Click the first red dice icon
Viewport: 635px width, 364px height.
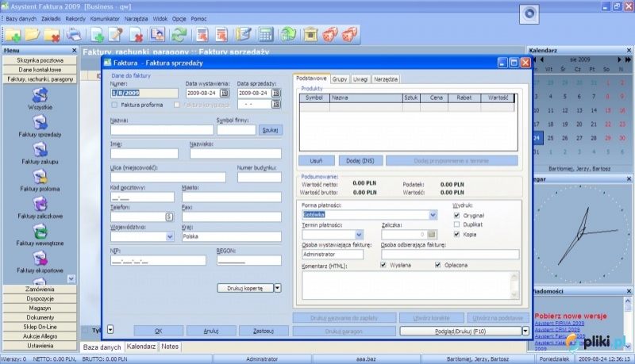329,35
